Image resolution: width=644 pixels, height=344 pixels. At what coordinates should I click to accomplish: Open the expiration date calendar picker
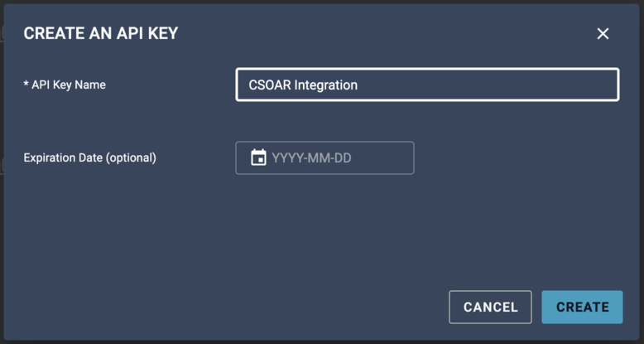tap(258, 157)
